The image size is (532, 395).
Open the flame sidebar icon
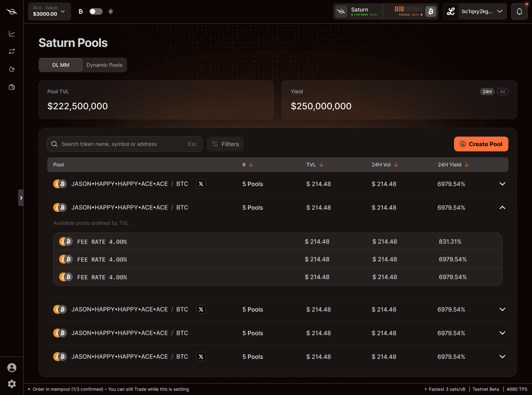click(12, 69)
